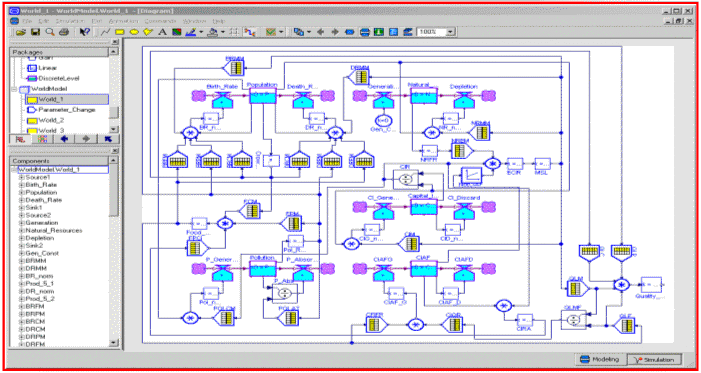Select the draw Line tool
Image resolution: width=701 pixels, height=373 pixels.
point(106,32)
